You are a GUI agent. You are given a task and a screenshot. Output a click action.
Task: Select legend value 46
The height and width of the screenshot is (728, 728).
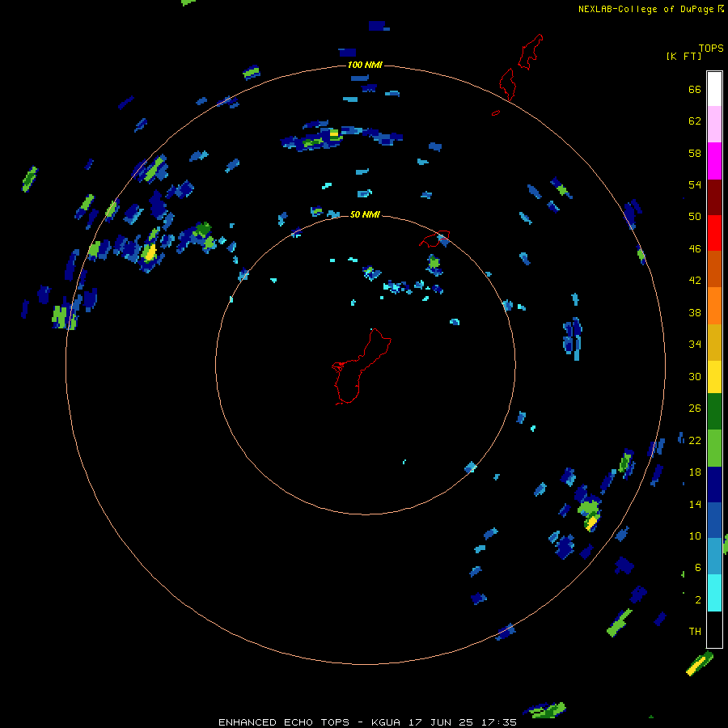coord(695,249)
